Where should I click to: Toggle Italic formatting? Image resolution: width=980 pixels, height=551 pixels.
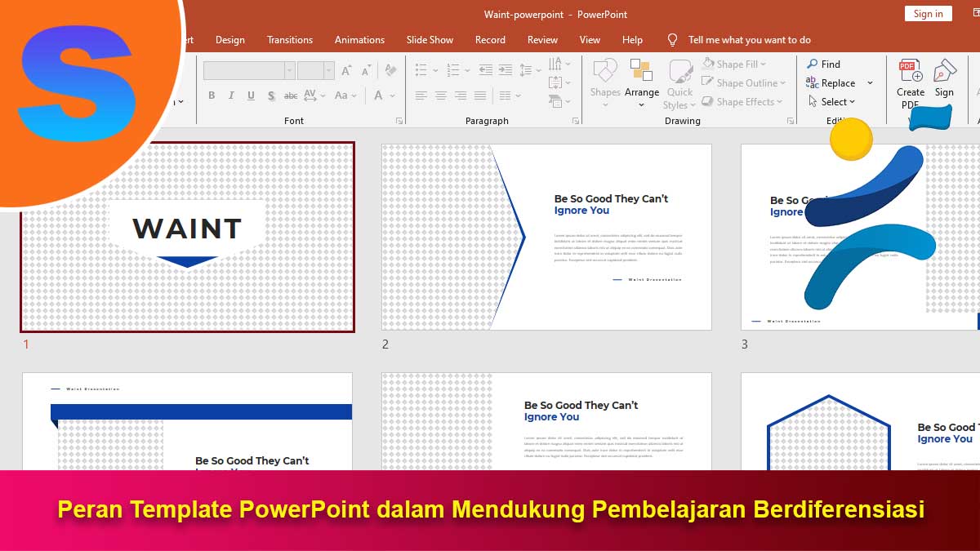coord(231,96)
